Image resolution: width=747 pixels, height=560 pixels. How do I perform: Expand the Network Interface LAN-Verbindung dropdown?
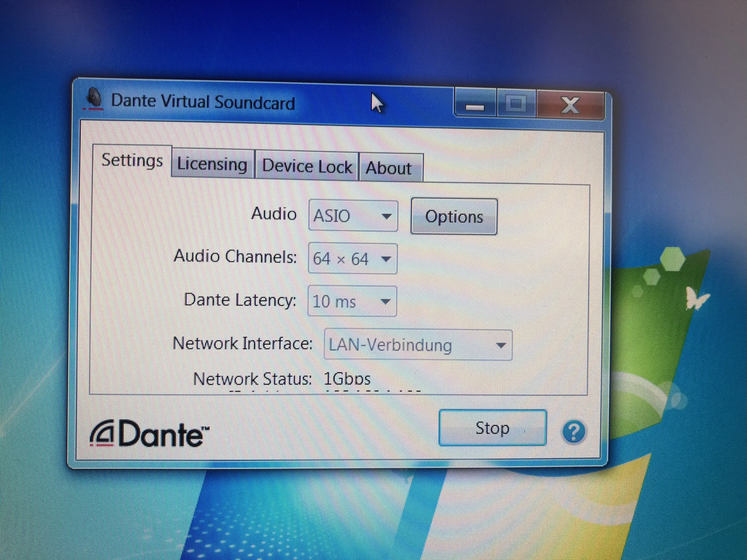coord(418,345)
